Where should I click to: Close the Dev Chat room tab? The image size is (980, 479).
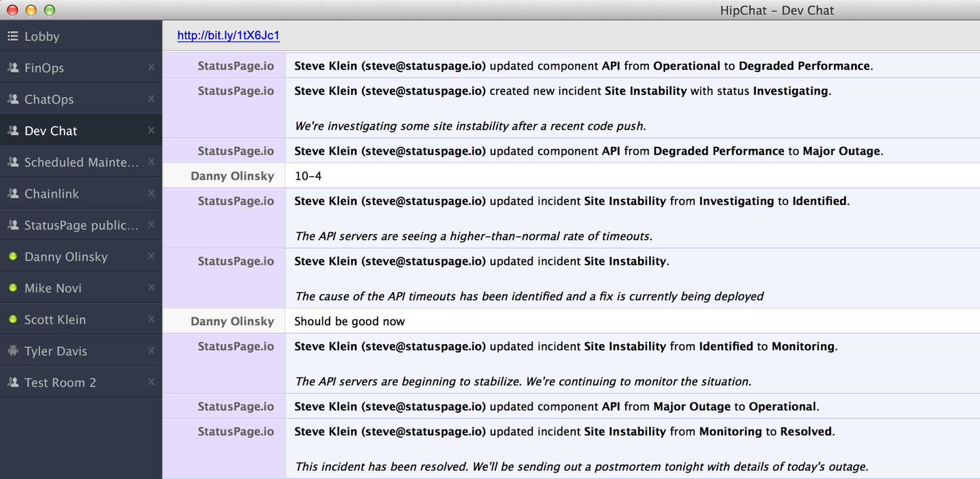pos(151,130)
